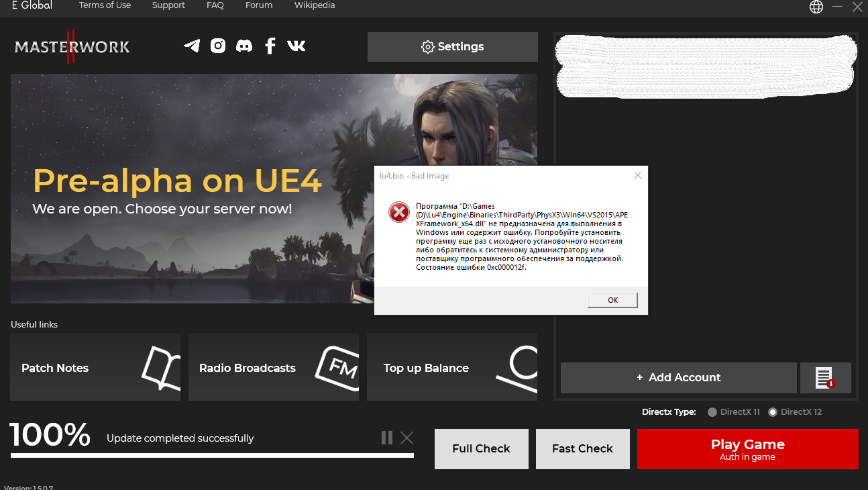
Task: Click the globe language icon
Action: coord(816,7)
